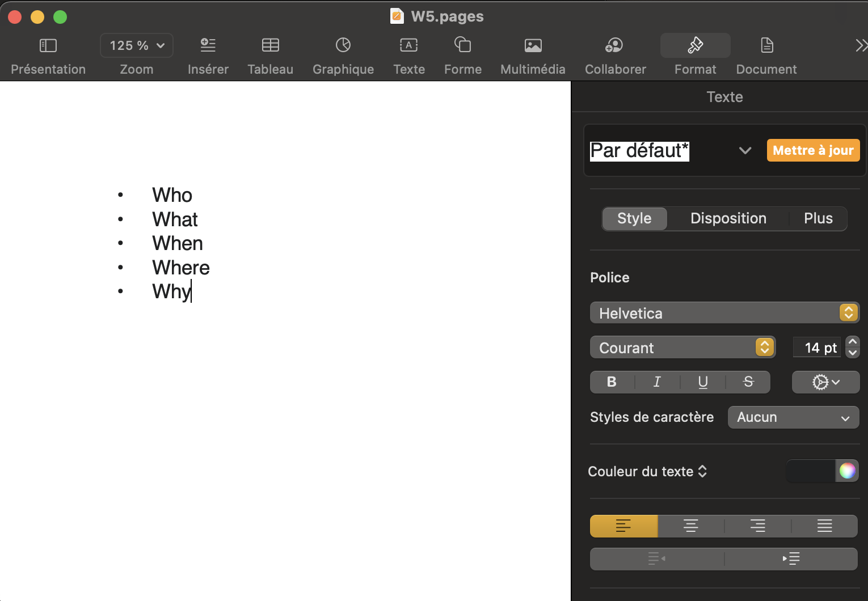Insert a chart with Graphique icon
The image size is (868, 601).
click(343, 45)
